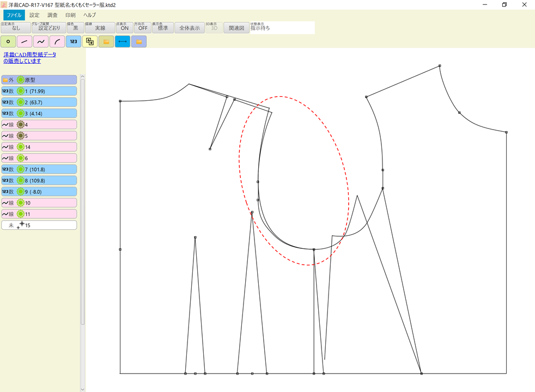Image resolution: width=535 pixels, height=392 pixels.
Task: Select the point drawing tool
Action: point(8,41)
